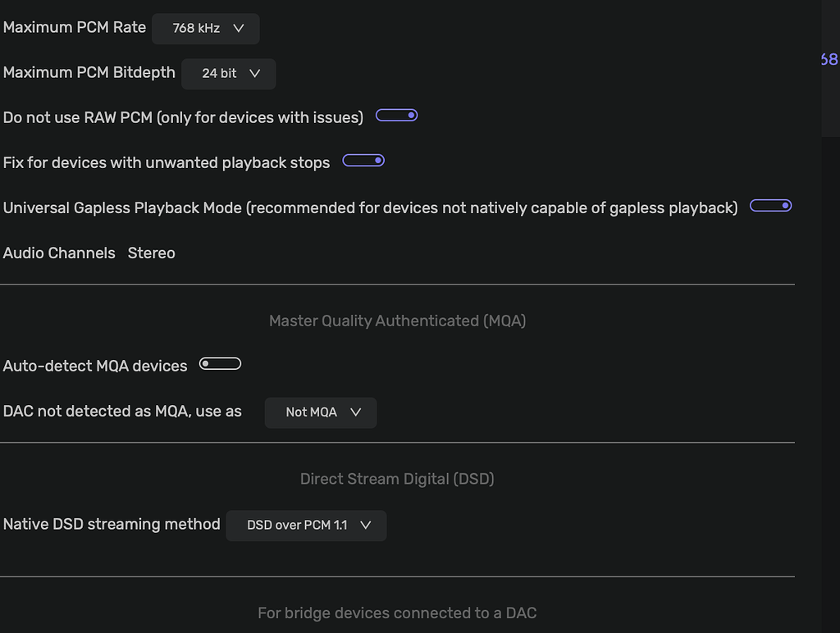Enable the Auto-detect MQA devices switch
The height and width of the screenshot is (633, 840).
click(x=221, y=364)
